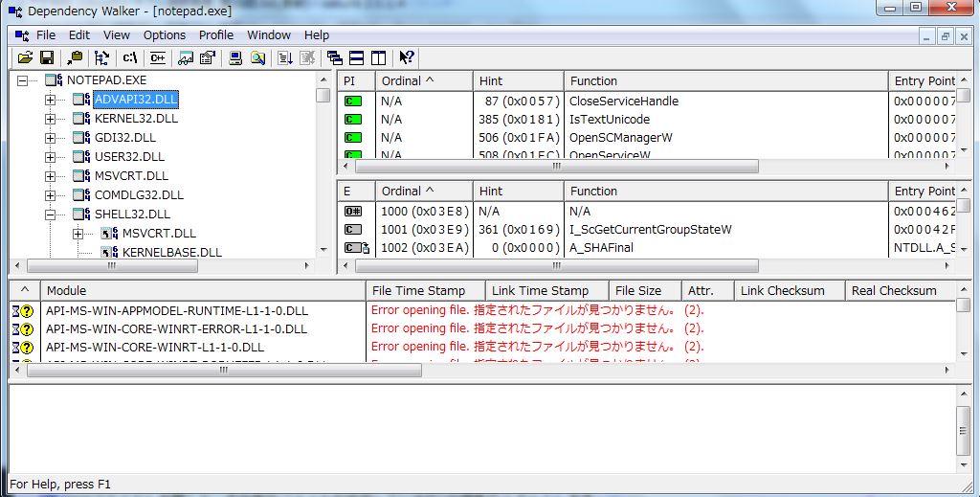Open the Options menu

165,35
